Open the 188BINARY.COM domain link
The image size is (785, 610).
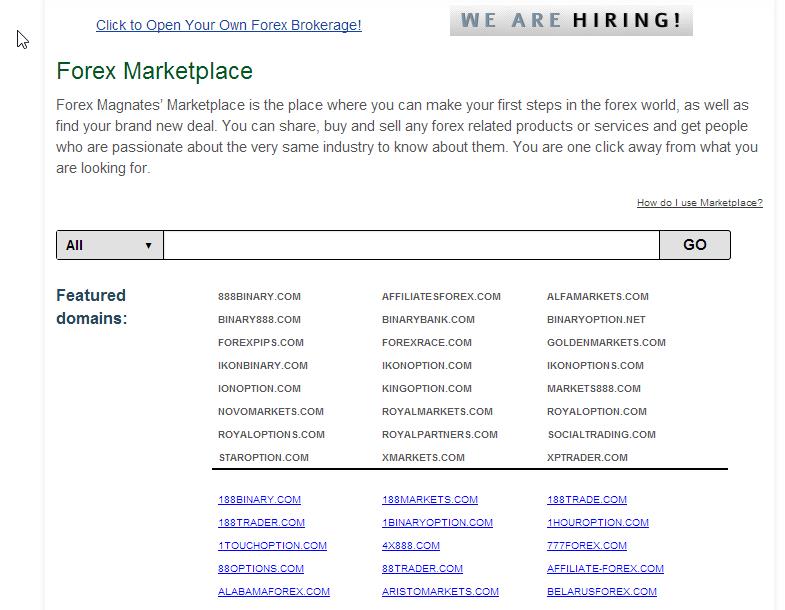tap(259, 500)
